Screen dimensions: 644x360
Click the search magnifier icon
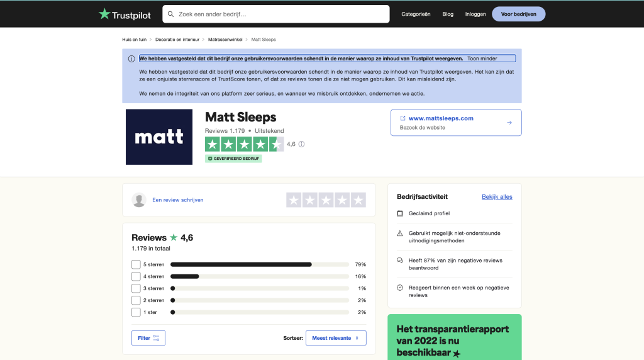pos(171,14)
